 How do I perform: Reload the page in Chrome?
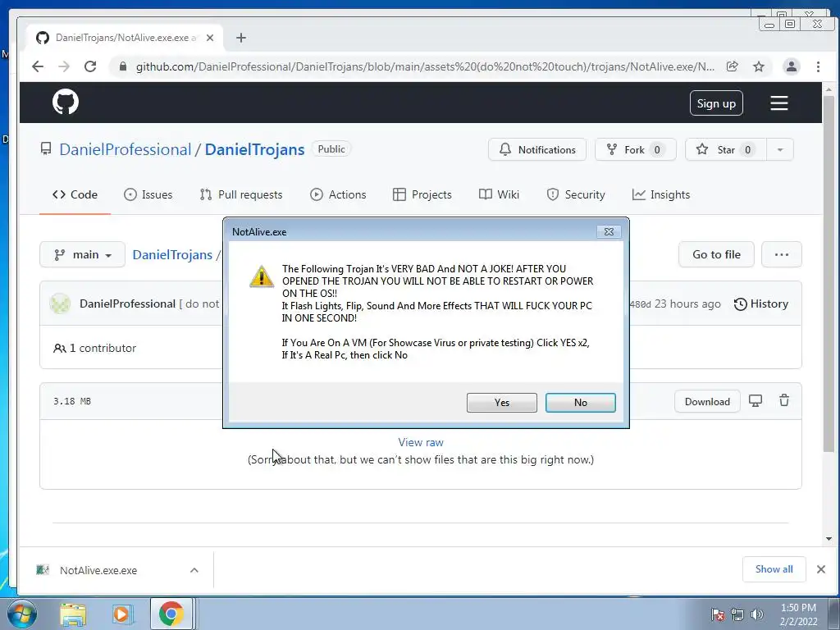coord(90,66)
